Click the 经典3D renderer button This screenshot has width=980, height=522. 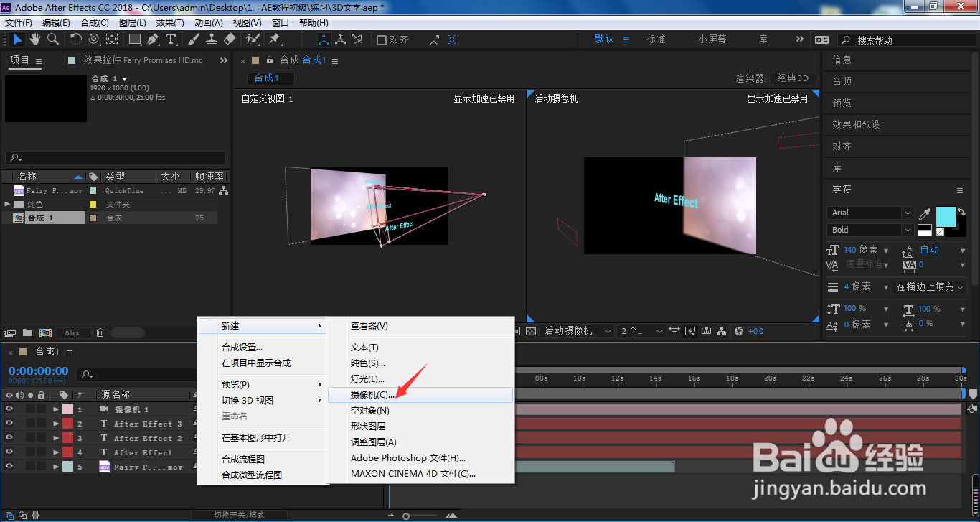pyautogui.click(x=793, y=78)
